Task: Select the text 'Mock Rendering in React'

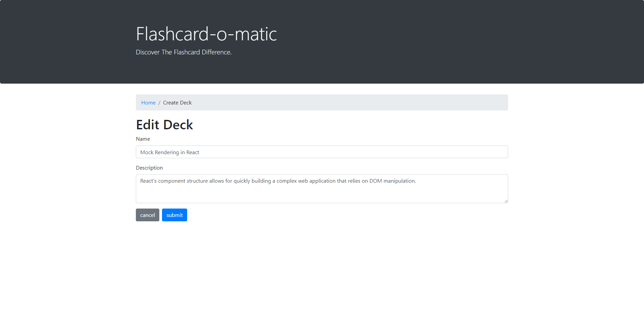Action: [x=169, y=152]
